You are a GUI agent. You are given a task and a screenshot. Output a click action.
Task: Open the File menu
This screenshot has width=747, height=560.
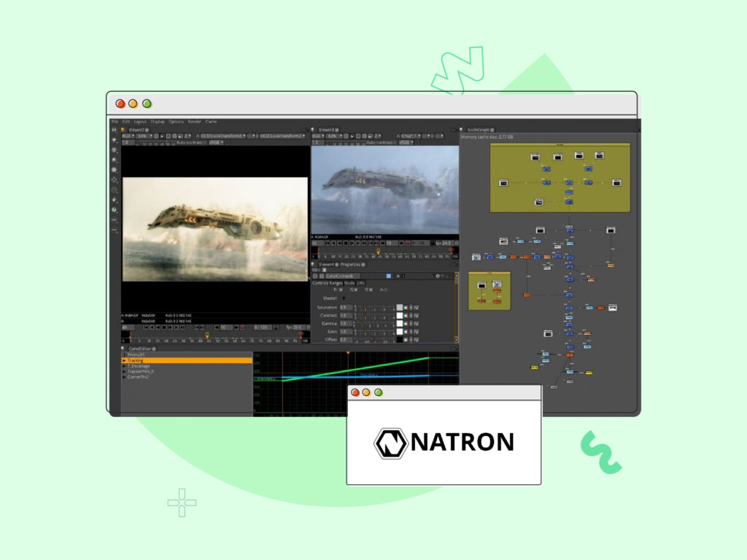(x=115, y=122)
